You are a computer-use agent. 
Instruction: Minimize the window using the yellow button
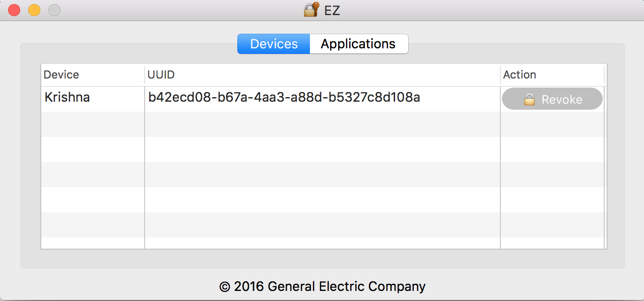tap(34, 10)
